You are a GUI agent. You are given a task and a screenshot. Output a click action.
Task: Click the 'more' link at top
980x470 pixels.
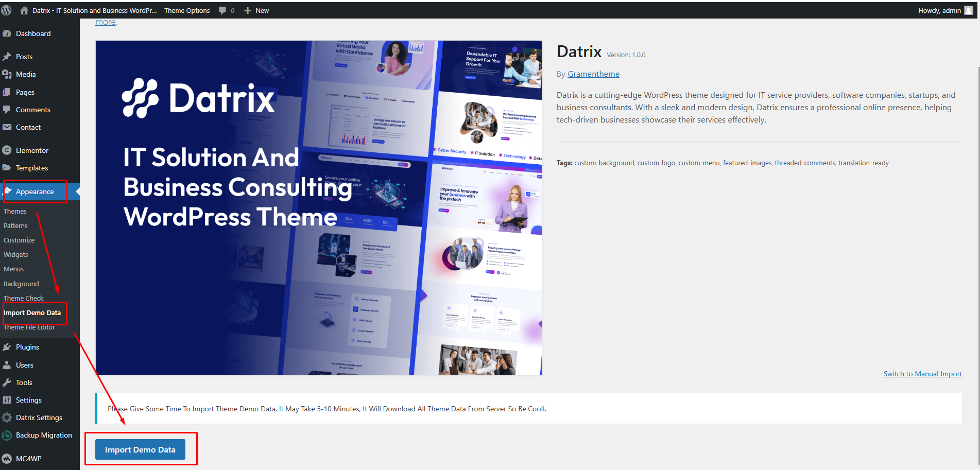tap(106, 22)
